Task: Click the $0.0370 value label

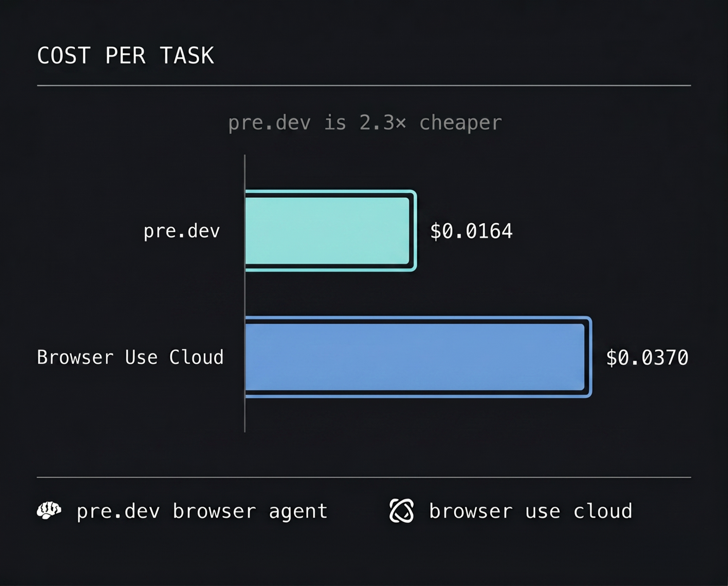Action: point(647,357)
